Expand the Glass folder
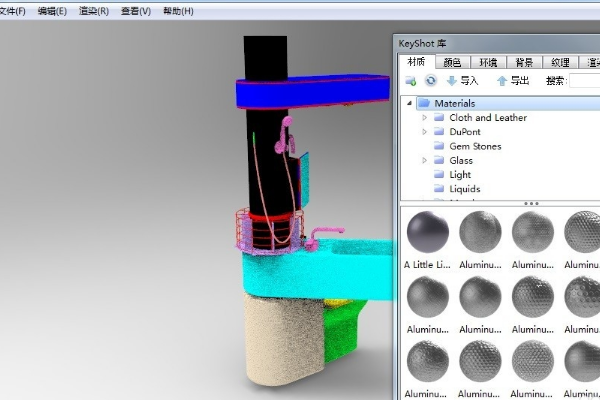This screenshot has width=600, height=400. point(424,160)
